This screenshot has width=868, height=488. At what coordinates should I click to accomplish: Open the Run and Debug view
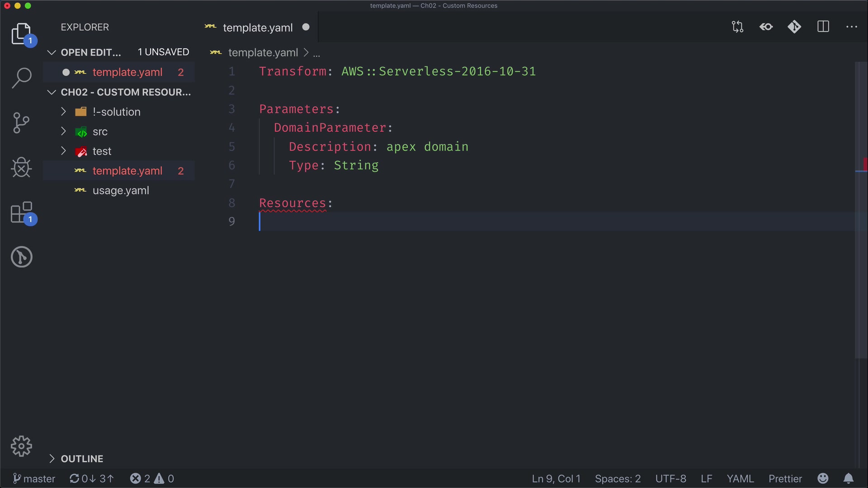[x=21, y=168]
